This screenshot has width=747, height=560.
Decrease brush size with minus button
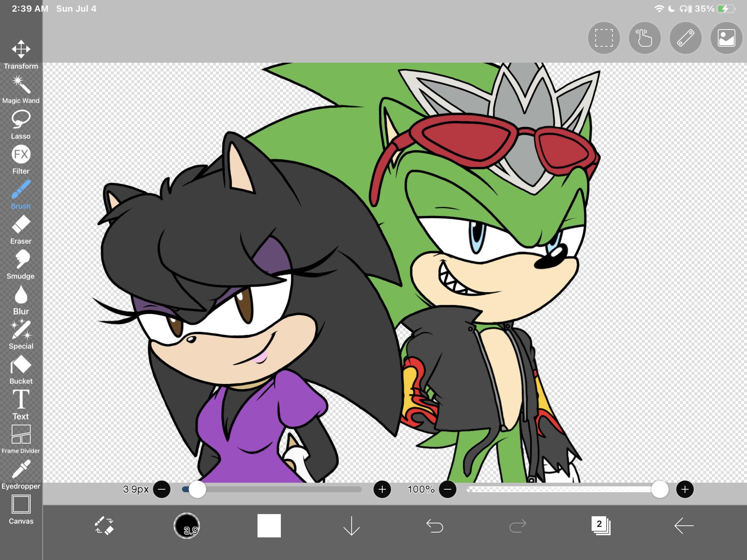click(x=162, y=490)
